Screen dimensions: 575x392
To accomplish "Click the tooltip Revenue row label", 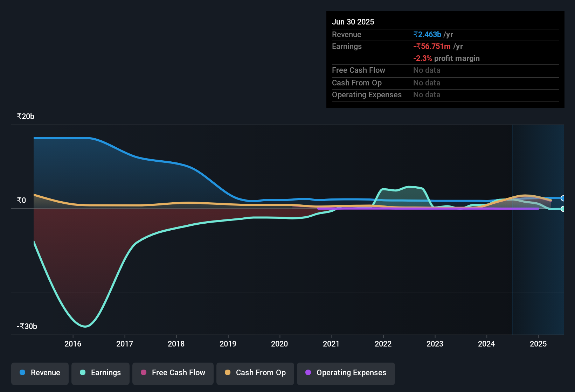I will [x=347, y=34].
